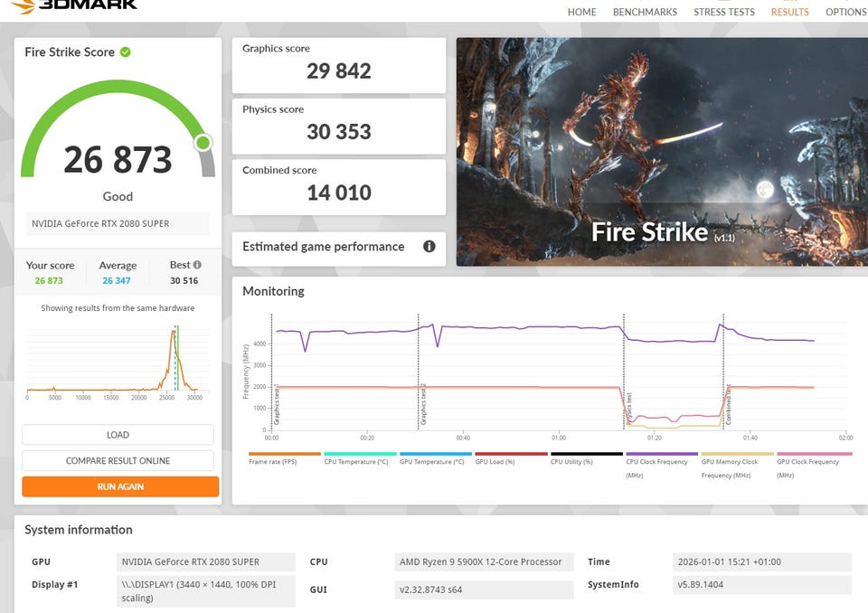
Task: Click the LOAD button
Action: click(x=118, y=435)
